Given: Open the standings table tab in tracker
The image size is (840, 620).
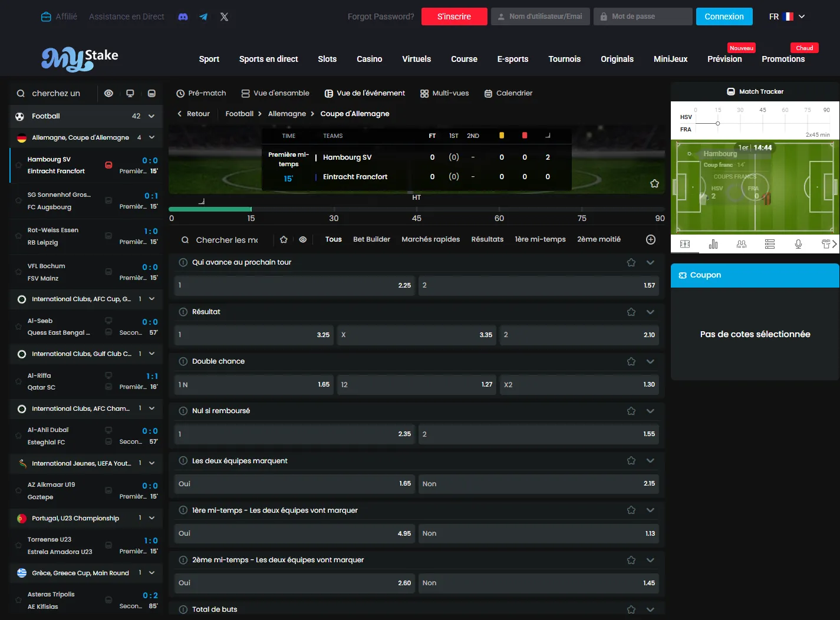Looking at the screenshot, I should point(770,244).
